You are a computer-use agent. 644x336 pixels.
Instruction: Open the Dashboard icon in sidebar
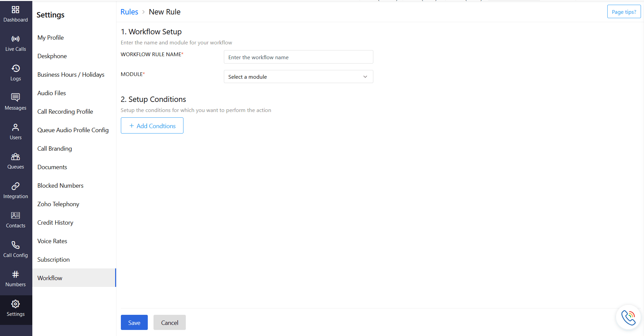(15, 10)
